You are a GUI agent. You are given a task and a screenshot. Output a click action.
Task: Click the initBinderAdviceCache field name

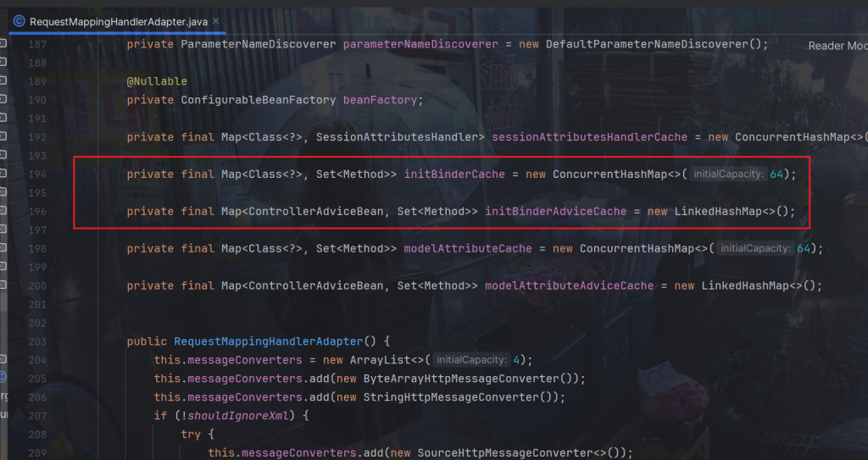click(555, 212)
